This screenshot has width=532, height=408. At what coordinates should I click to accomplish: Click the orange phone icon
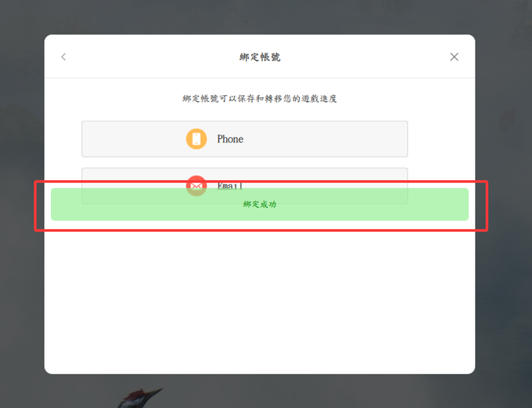196,139
